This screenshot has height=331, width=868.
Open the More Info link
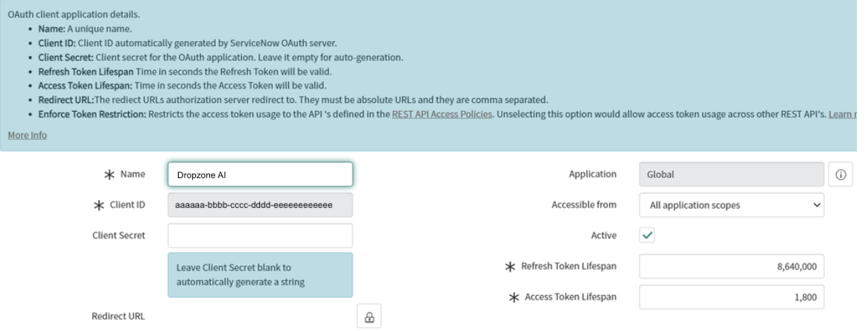click(28, 135)
